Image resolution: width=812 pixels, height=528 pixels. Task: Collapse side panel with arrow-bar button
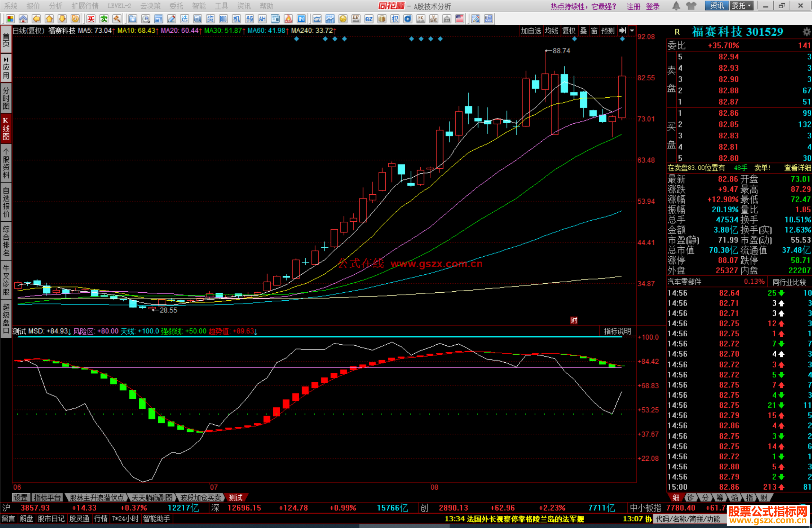pyautogui.click(x=623, y=31)
